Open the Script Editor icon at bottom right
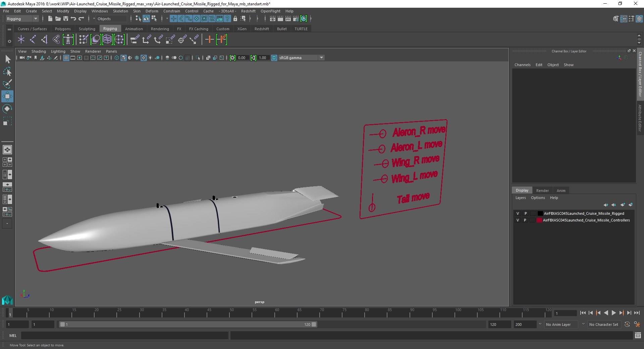 pos(638,335)
